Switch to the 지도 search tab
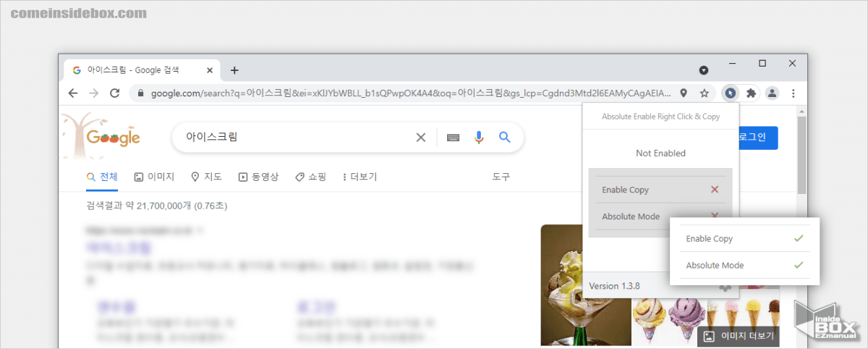The width and height of the screenshot is (868, 349). (x=206, y=177)
